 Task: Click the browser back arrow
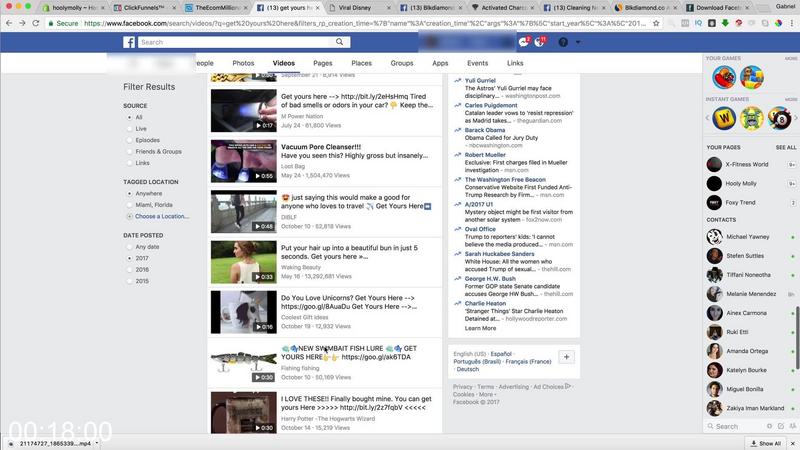9,23
